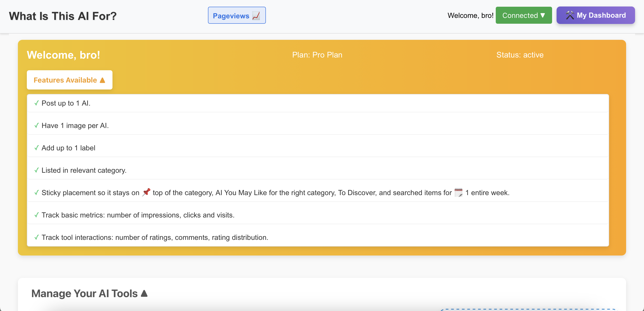The width and height of the screenshot is (644, 311).
Task: Click the Plan: Pro Plan label
Action: pyautogui.click(x=317, y=55)
